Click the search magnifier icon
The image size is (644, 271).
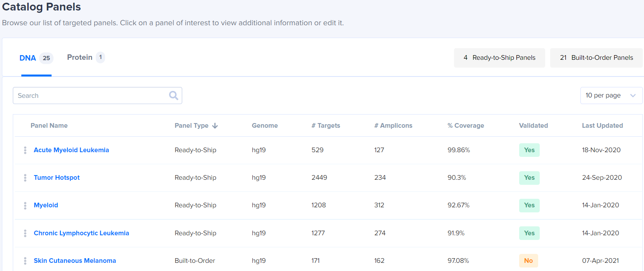(174, 96)
